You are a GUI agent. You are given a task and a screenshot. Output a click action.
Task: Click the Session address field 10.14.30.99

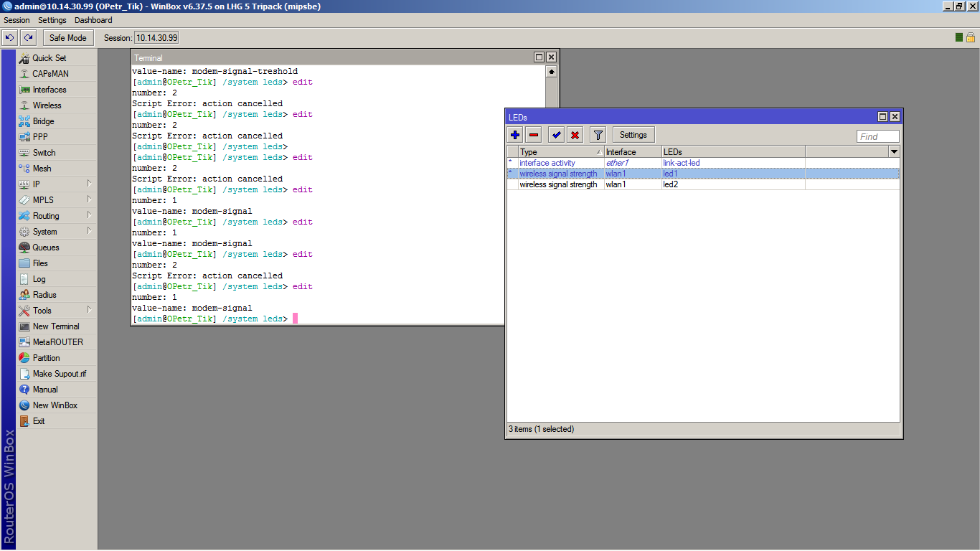tap(157, 38)
